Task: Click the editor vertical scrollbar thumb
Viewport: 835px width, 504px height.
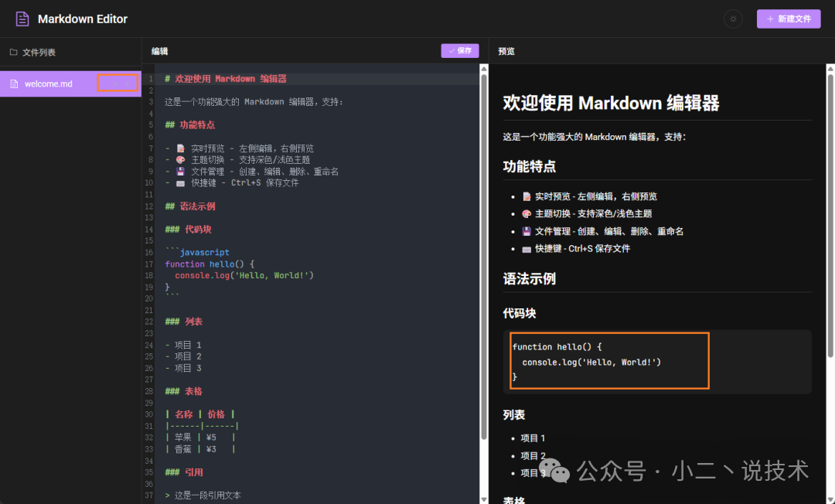Action: coord(483,257)
